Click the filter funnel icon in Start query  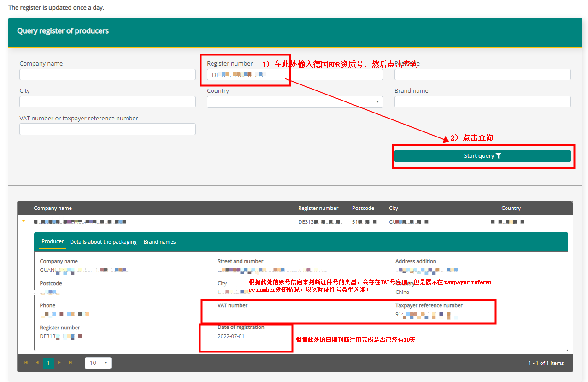[x=498, y=156]
